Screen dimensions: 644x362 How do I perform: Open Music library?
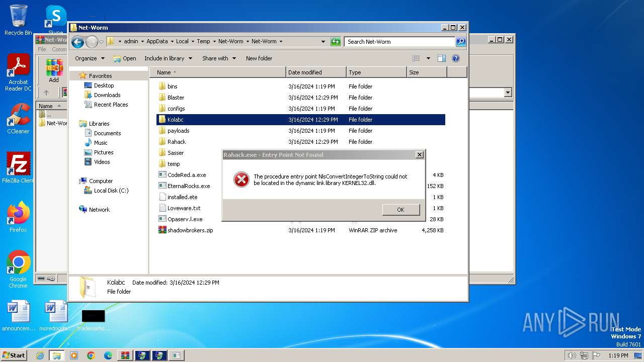(101, 143)
